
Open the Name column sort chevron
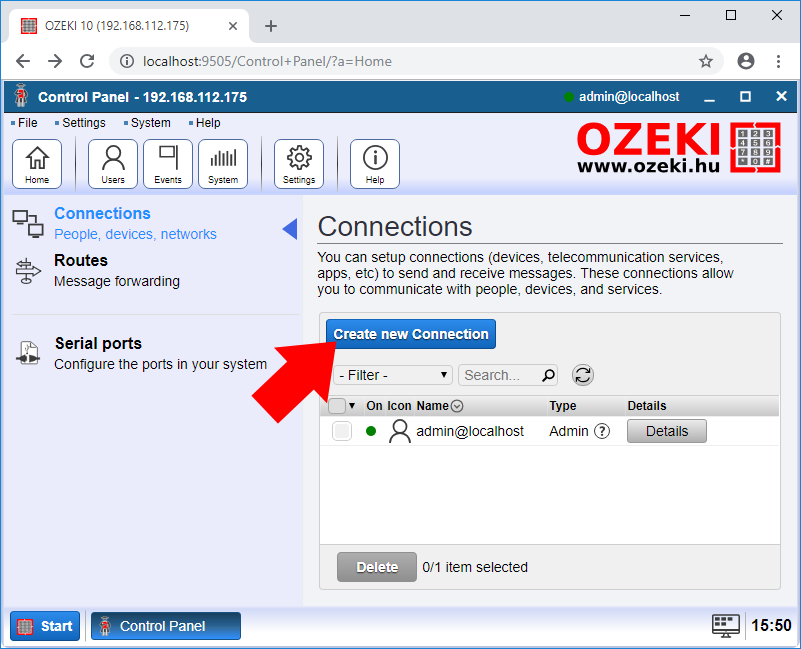click(457, 406)
